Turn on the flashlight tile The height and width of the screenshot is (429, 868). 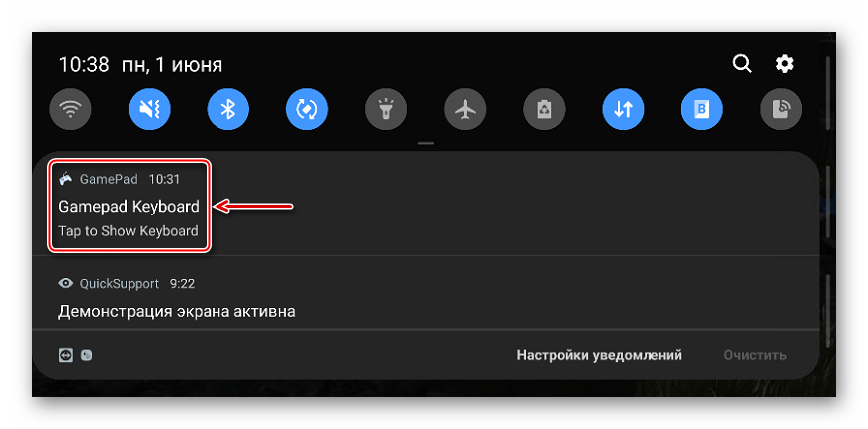coord(386,109)
